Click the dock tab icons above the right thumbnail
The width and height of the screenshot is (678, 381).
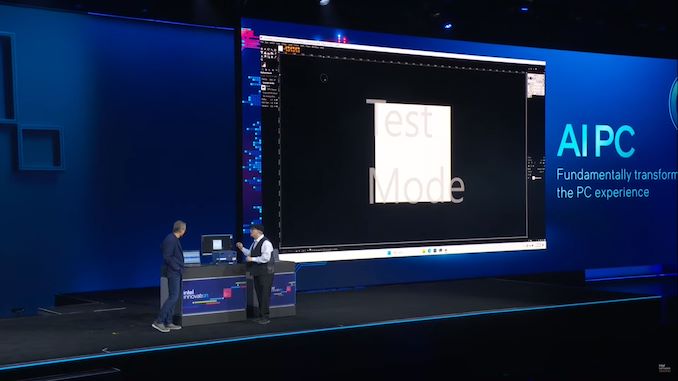pyautogui.click(x=533, y=69)
